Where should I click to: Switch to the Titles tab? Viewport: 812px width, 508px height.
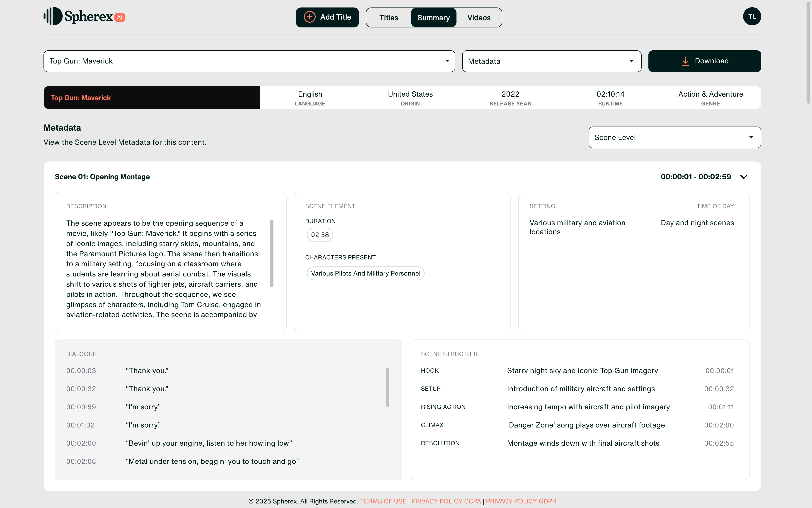point(389,17)
